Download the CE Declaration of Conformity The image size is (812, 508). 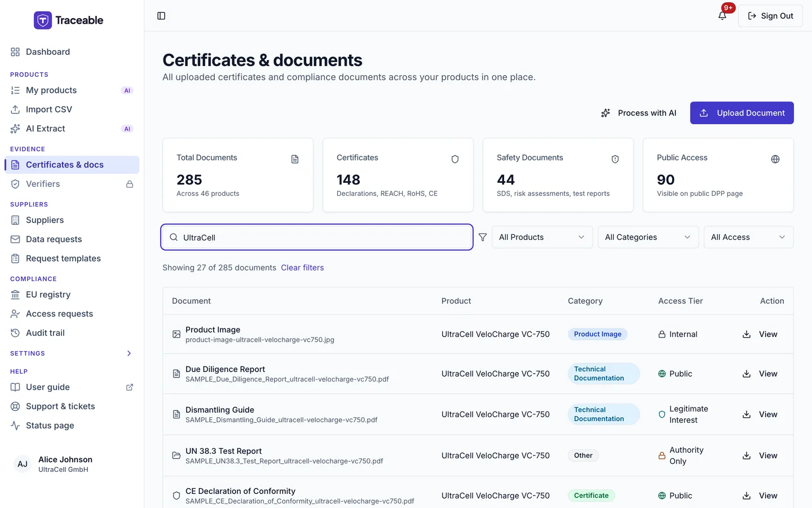tap(747, 496)
